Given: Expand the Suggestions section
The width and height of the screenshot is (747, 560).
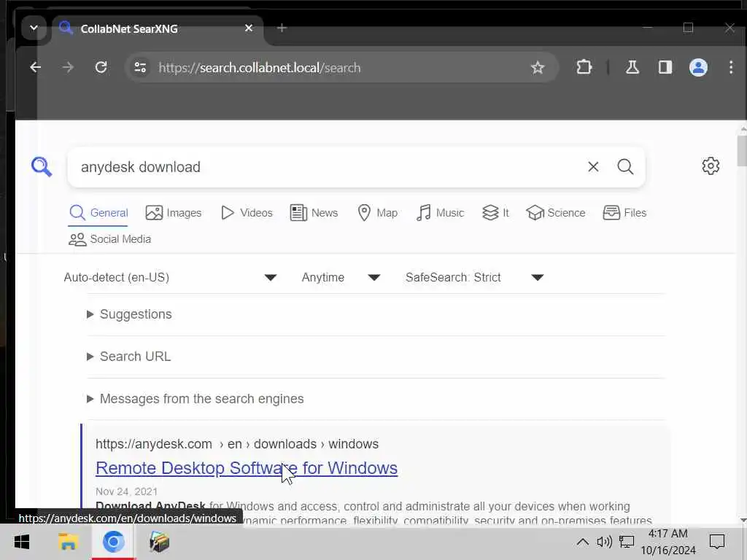Looking at the screenshot, I should (129, 314).
